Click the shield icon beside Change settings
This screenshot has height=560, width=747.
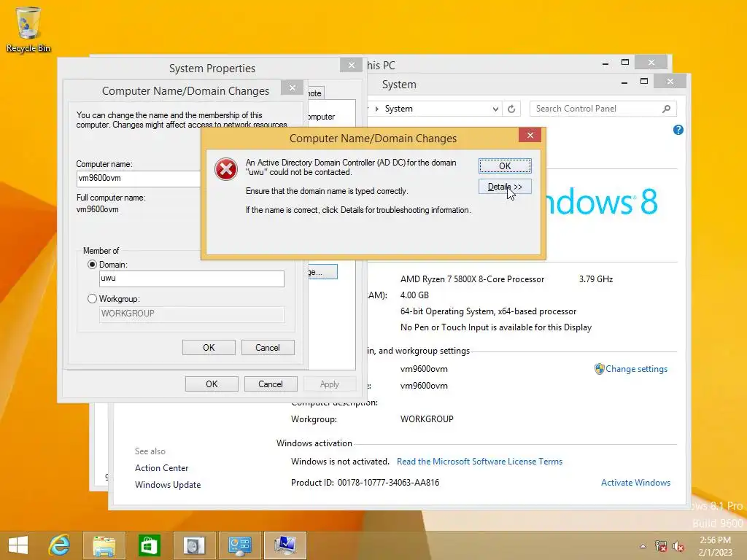click(600, 368)
